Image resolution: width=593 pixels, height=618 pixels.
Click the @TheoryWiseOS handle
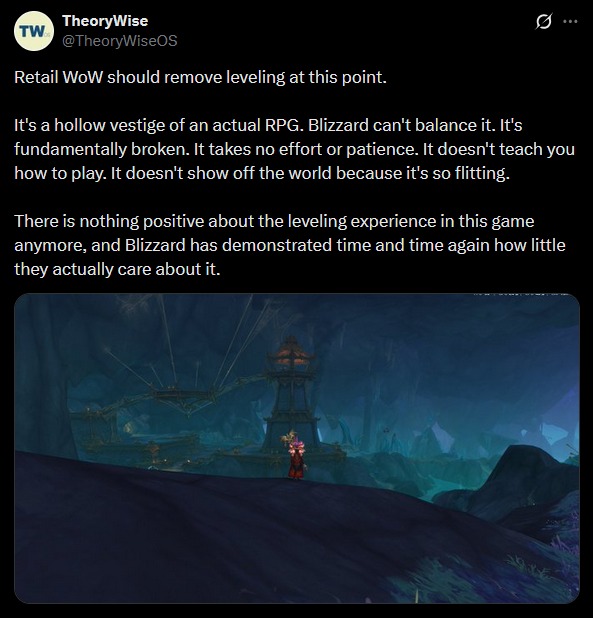point(120,41)
